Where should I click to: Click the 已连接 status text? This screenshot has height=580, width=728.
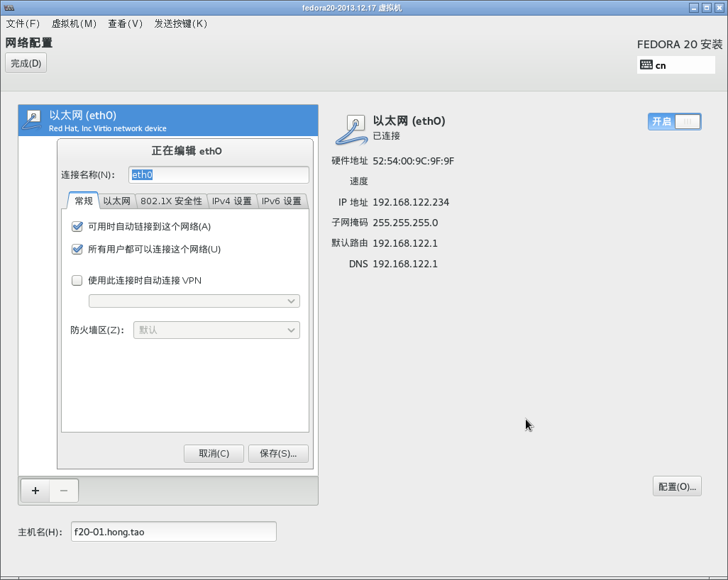[386, 136]
